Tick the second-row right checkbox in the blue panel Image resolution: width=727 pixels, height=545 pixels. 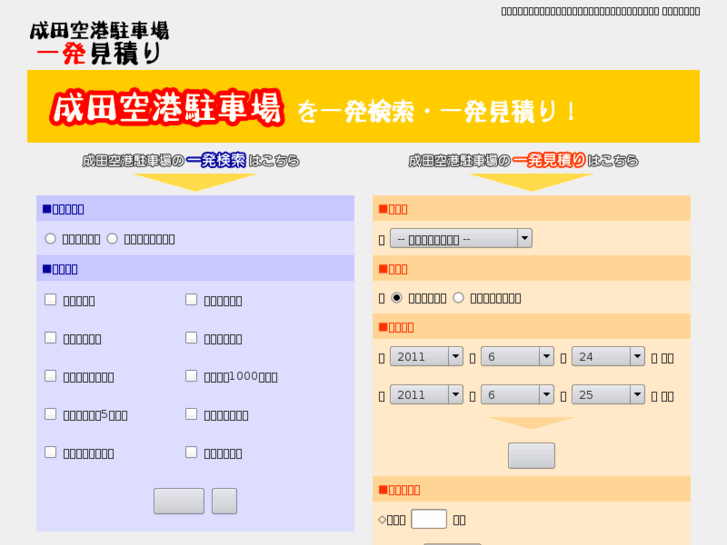tap(191, 338)
